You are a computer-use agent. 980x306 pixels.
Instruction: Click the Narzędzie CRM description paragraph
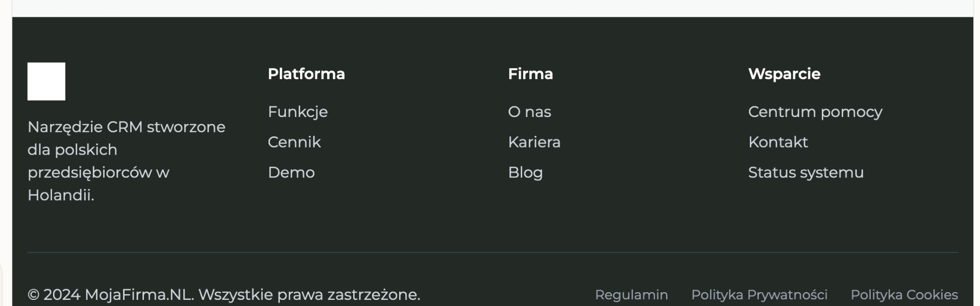click(126, 161)
